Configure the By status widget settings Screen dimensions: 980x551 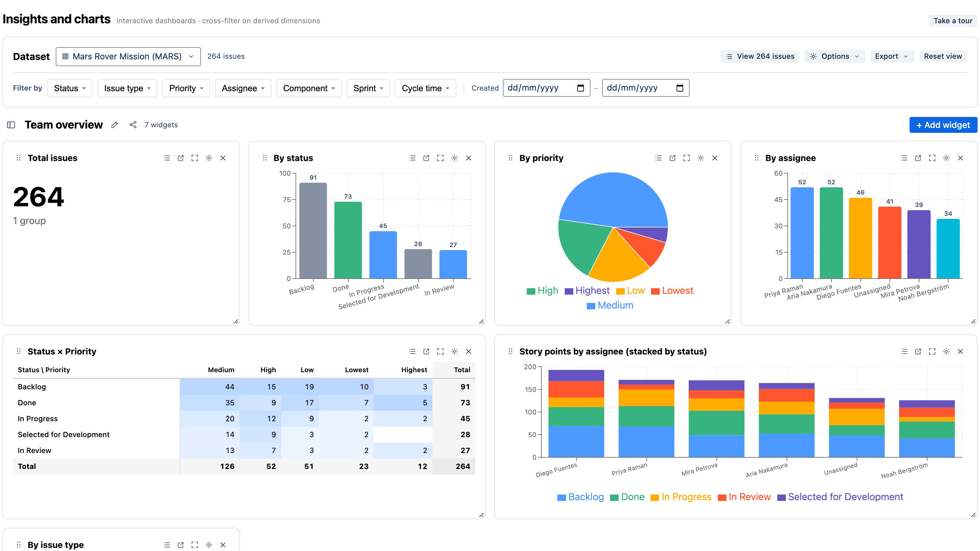[x=454, y=158]
